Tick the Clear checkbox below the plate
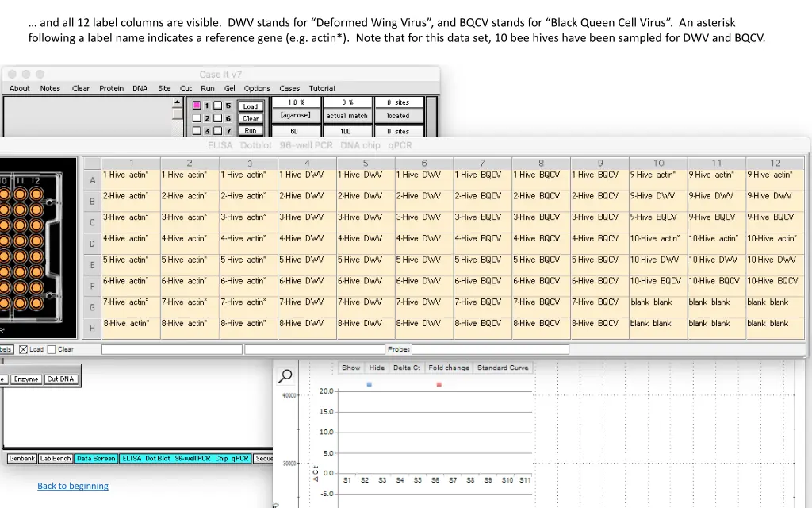This screenshot has height=508, width=812. tap(52, 349)
